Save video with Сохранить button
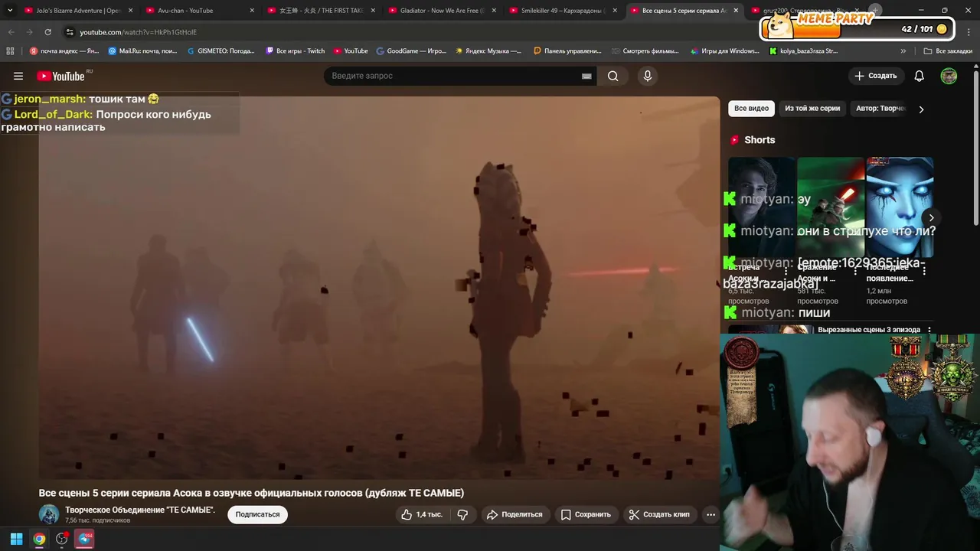980x551 pixels. [x=586, y=514]
